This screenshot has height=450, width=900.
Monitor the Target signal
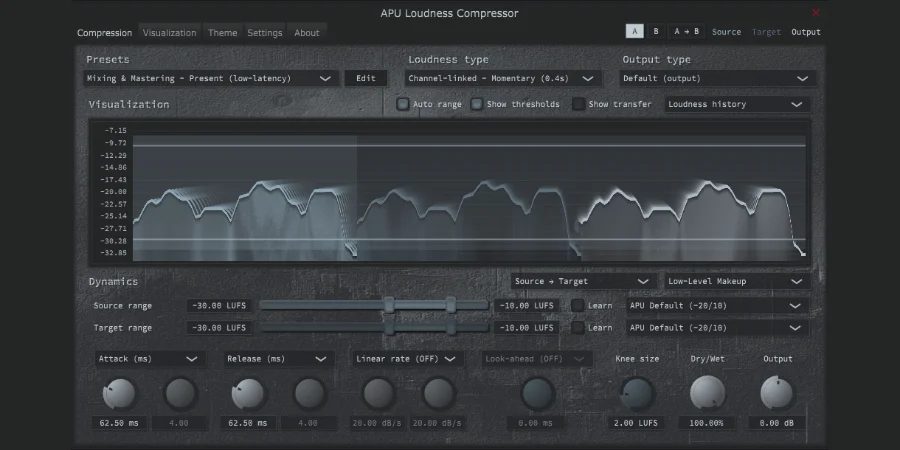click(766, 32)
